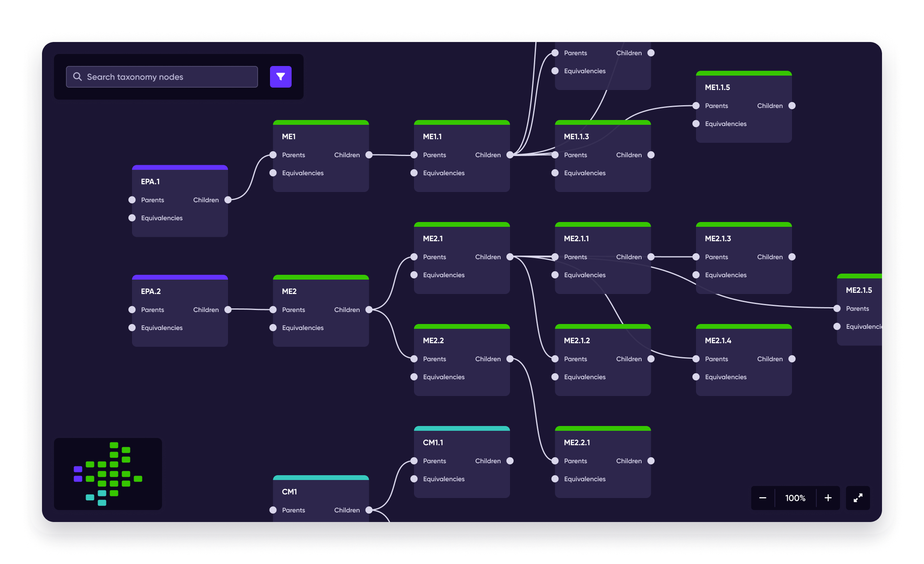The image size is (924, 564).
Task: Click the Children port of EPA.1
Action: (228, 200)
